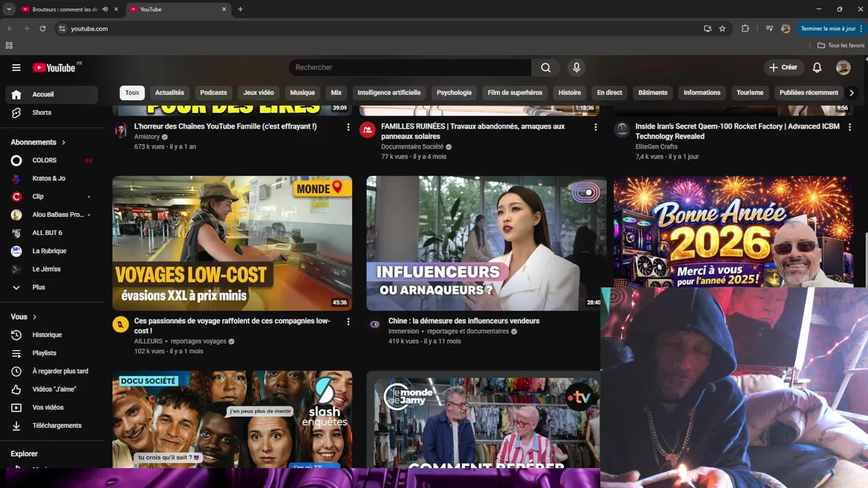The image size is (868, 488).
Task: Select the Bâtiments filter chip
Action: pos(653,93)
